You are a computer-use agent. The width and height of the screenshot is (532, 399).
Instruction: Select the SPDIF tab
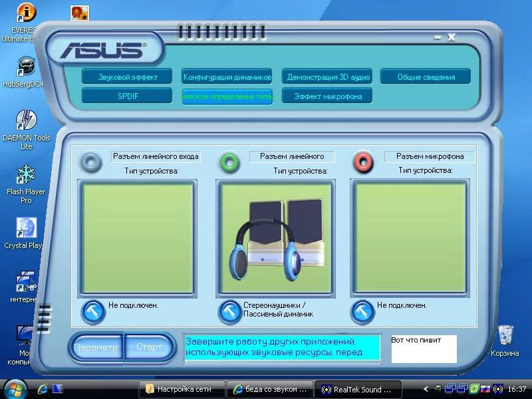[127, 96]
